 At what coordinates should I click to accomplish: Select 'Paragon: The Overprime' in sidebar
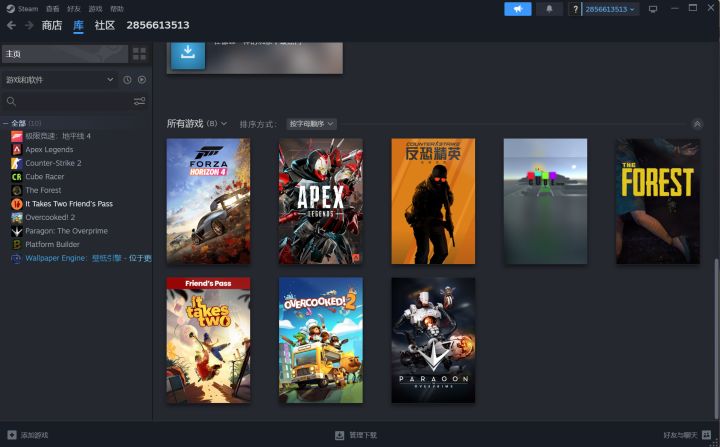[x=67, y=231]
